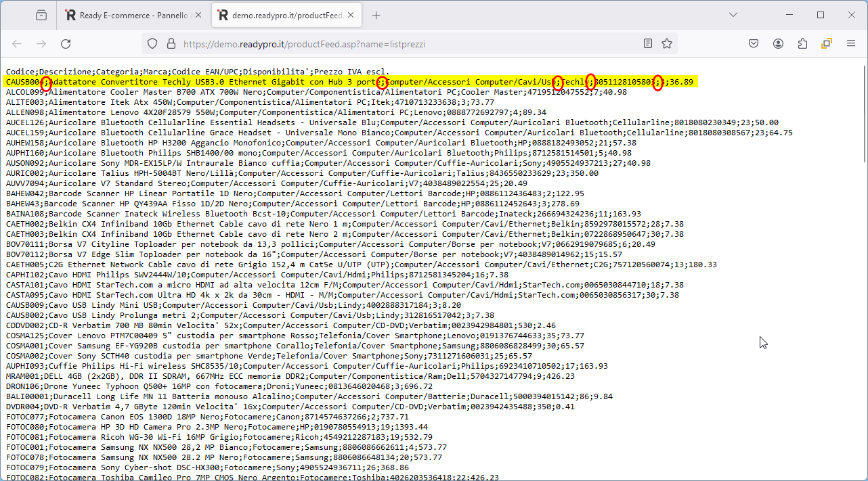Click the MRAM001 DELL 4GB memory line
This screenshot has height=481, width=868.
coord(290,376)
